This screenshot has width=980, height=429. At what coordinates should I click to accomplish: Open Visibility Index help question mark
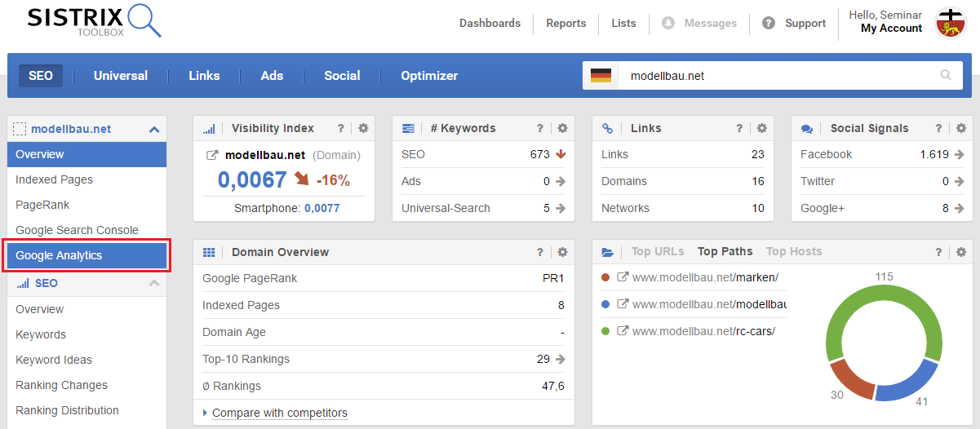[x=341, y=128]
